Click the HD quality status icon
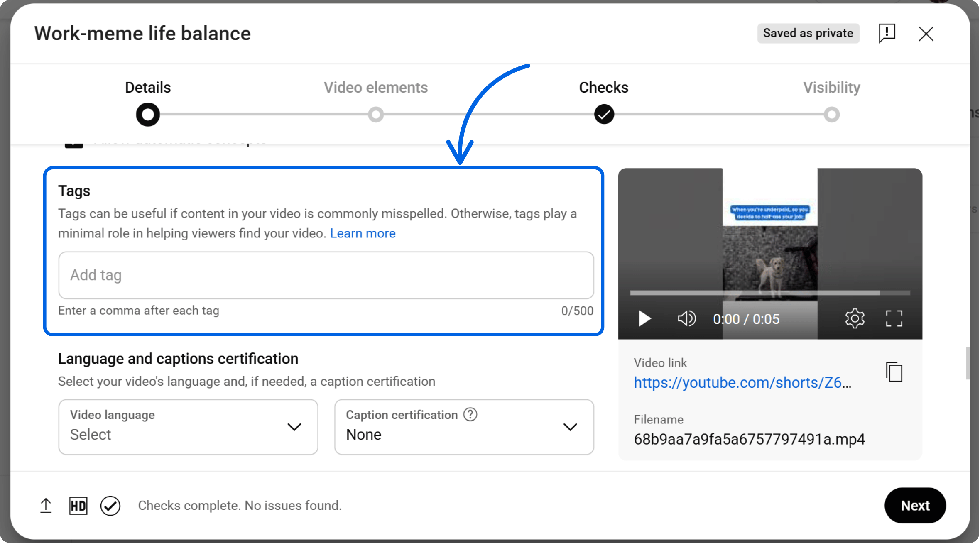This screenshot has height=543, width=980. coord(78,506)
